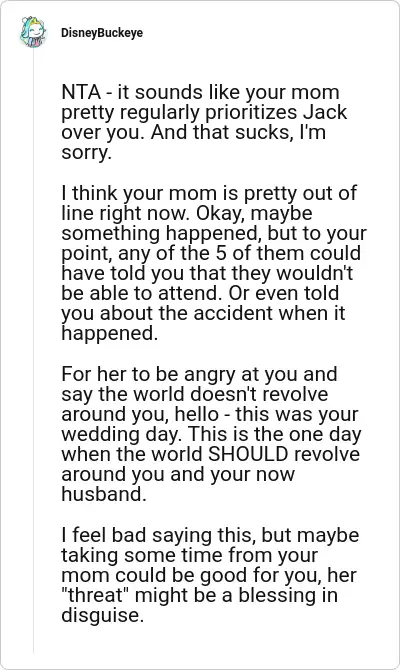Visit the DisneyBuckeye username profile
This screenshot has width=400, height=670.
click(102, 33)
